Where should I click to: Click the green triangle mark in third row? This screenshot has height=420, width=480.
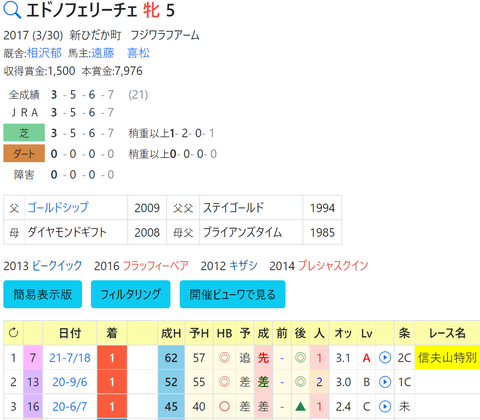300,406
